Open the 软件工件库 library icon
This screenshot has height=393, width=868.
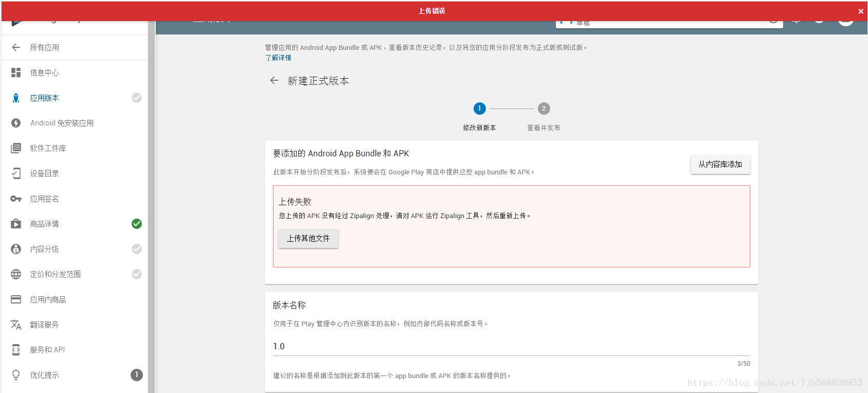16,148
